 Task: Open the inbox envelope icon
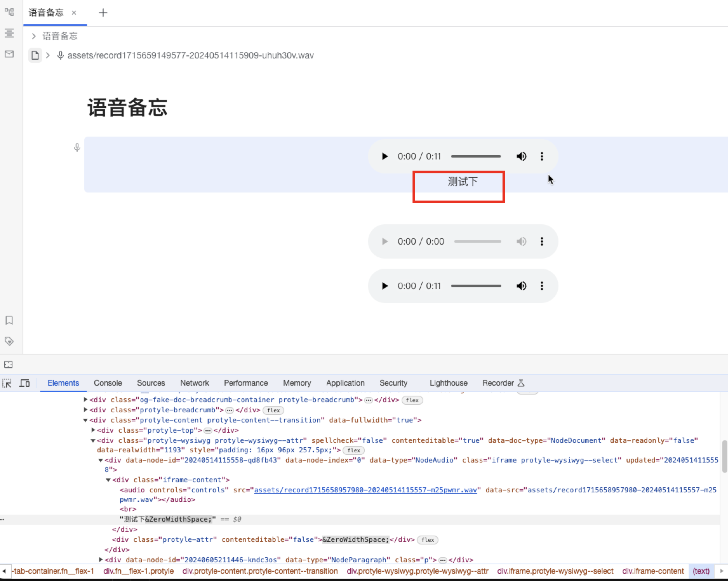tap(9, 54)
